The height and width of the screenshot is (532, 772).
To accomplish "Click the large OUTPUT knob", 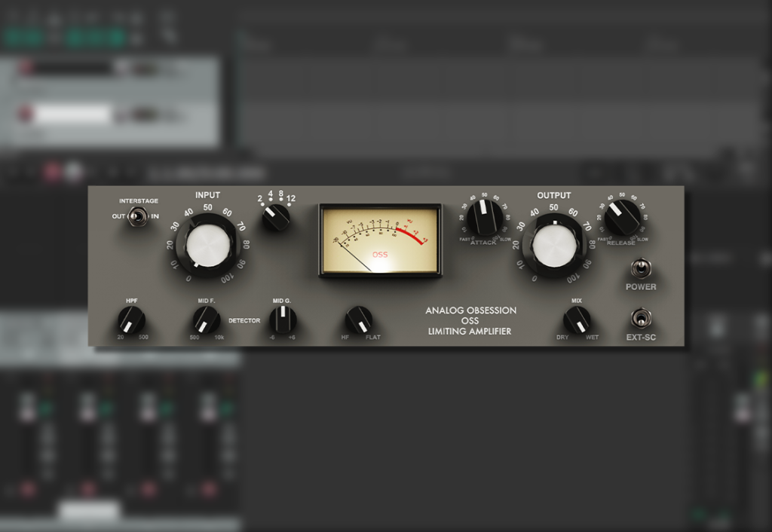I will coord(554,246).
